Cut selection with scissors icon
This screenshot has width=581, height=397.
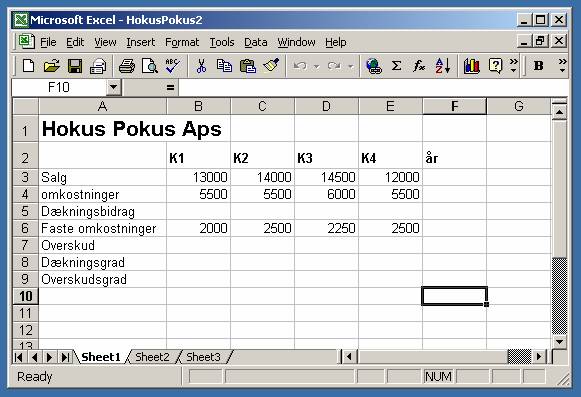[201, 66]
